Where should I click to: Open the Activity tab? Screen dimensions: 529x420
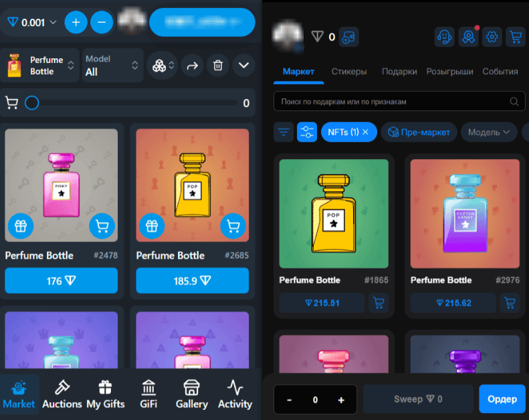pos(235,395)
